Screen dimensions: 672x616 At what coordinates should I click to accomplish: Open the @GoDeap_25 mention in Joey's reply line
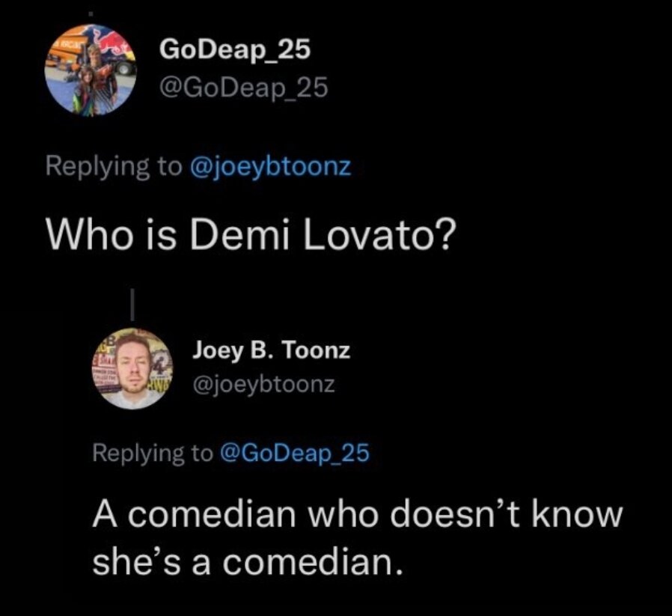point(295,452)
